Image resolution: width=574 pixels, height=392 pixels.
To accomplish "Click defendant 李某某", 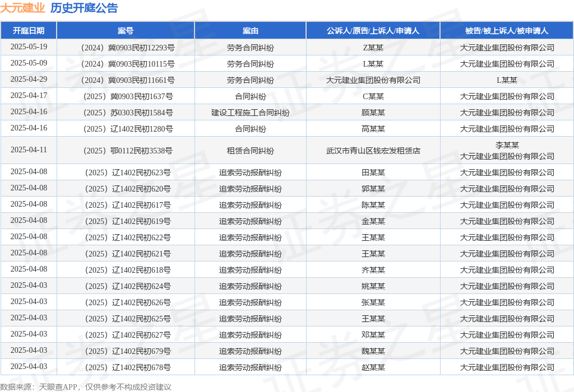I will [x=507, y=145].
